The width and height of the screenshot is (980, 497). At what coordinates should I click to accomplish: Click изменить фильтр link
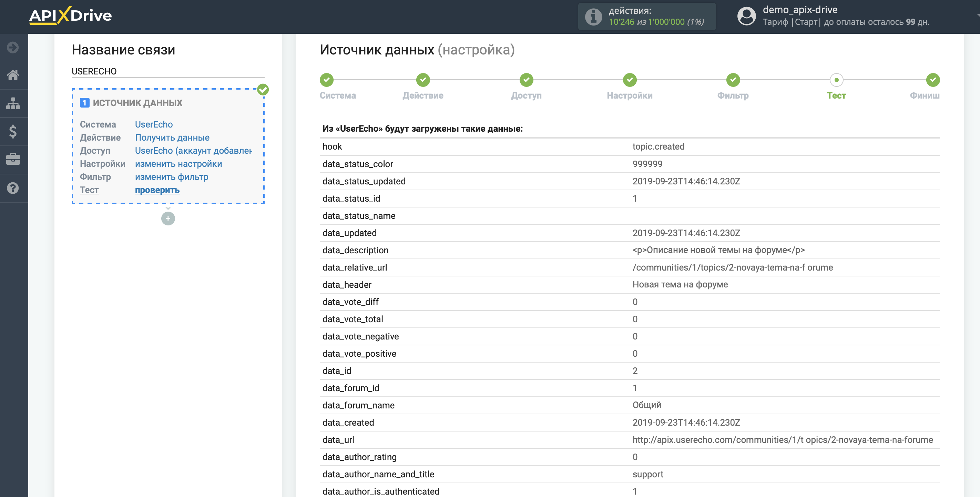click(172, 177)
